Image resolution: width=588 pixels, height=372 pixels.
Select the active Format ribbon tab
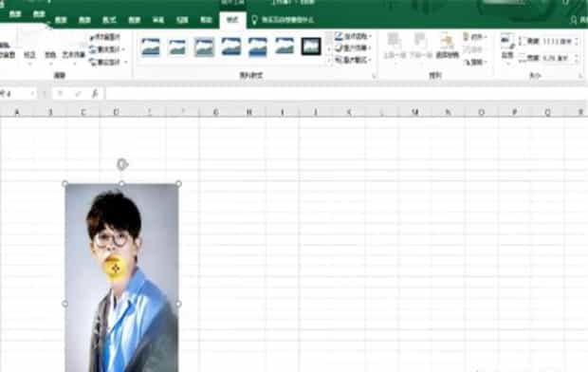point(232,20)
